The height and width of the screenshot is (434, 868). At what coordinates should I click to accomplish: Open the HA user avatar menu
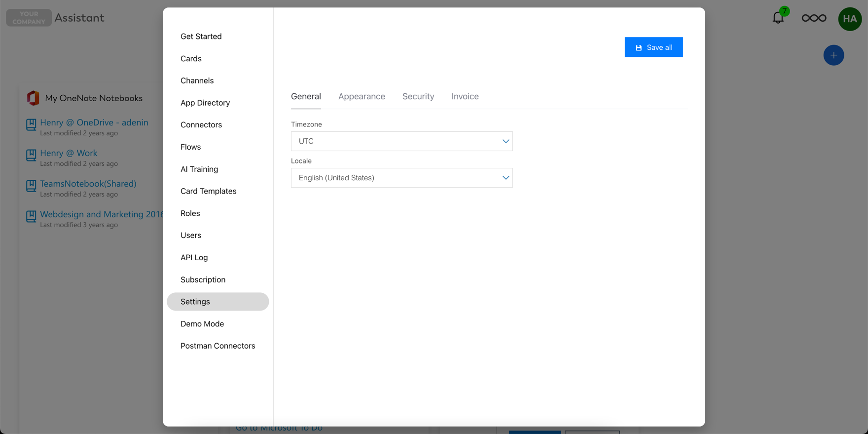point(850,19)
